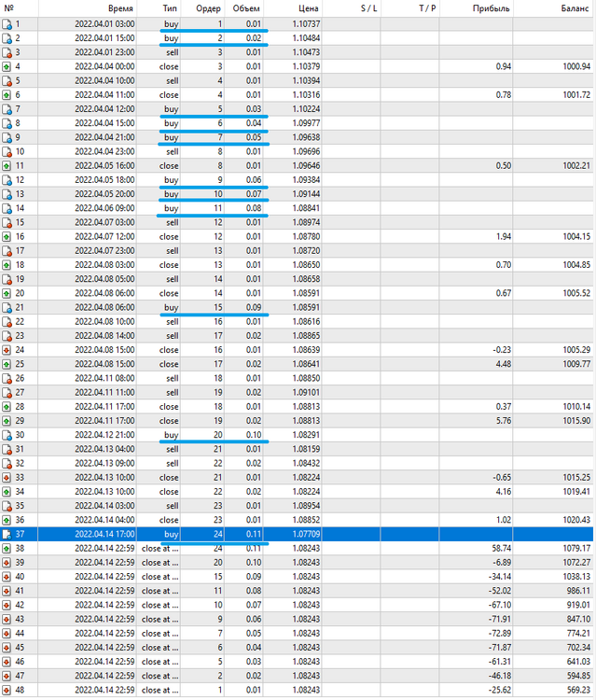Image resolution: width=596 pixels, height=700 pixels.
Task: Click the close deal icon in row 11
Action: click(x=7, y=166)
